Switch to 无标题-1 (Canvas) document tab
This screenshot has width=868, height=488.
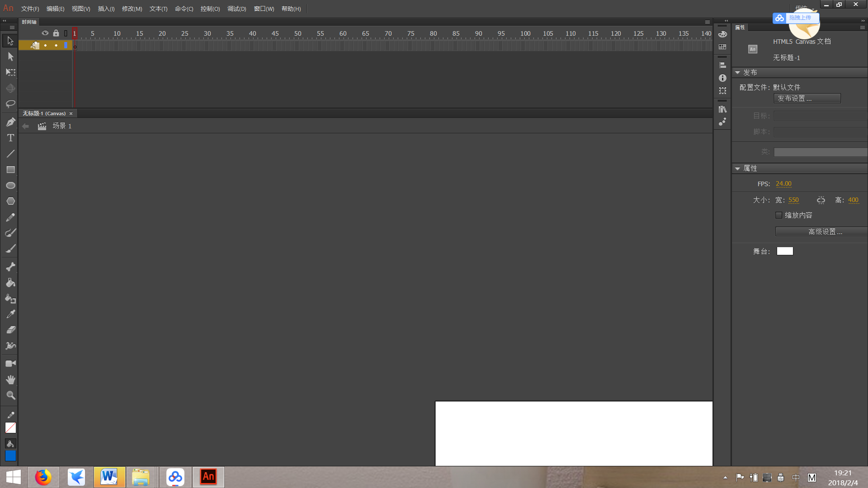(x=44, y=113)
